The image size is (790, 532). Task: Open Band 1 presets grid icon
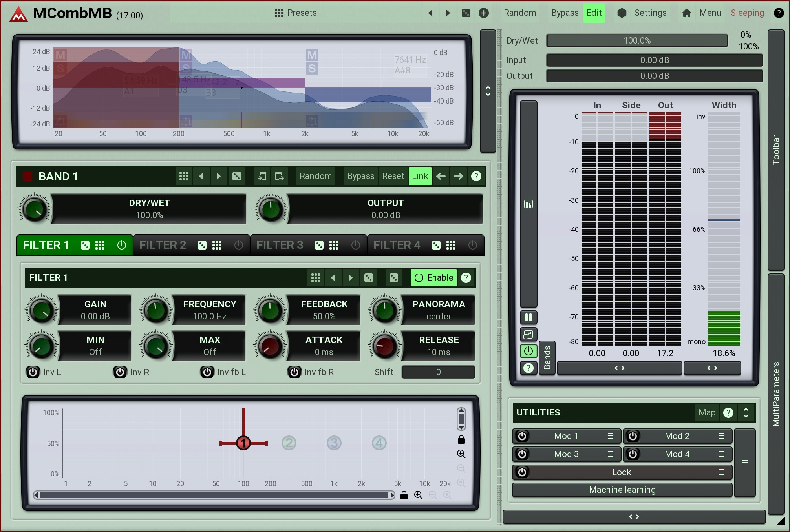point(183,176)
